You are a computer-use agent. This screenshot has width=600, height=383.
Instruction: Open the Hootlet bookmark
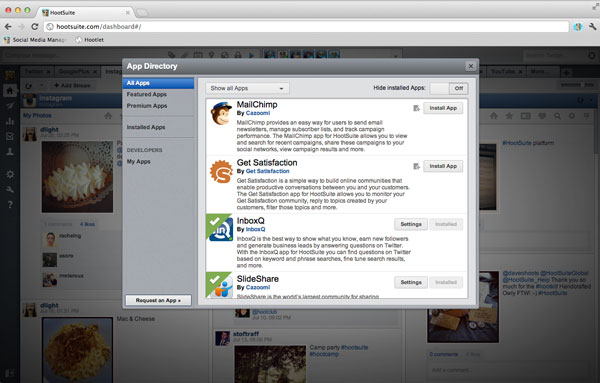[90, 40]
